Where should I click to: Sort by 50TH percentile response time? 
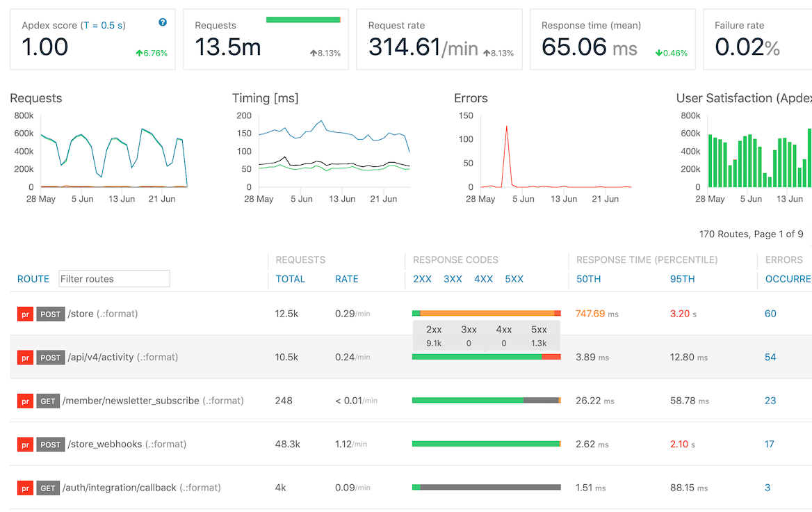(x=588, y=279)
